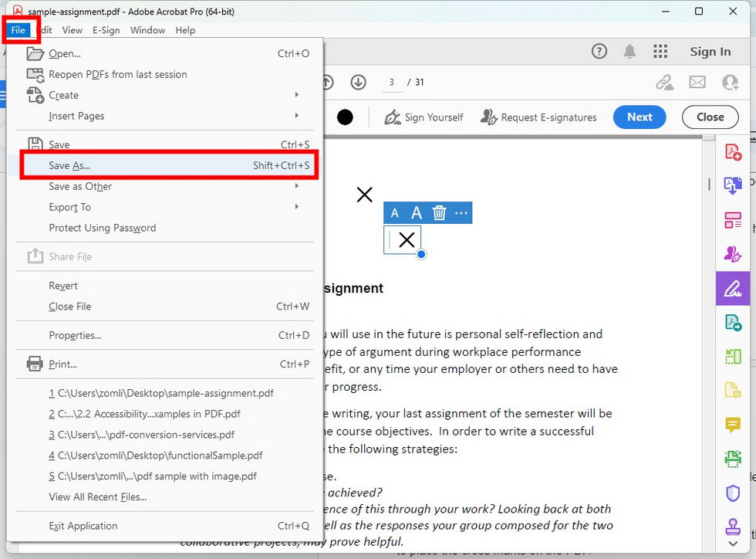Viewport: 756px width, 559px height.
Task: Open the View menu
Action: pos(73,30)
